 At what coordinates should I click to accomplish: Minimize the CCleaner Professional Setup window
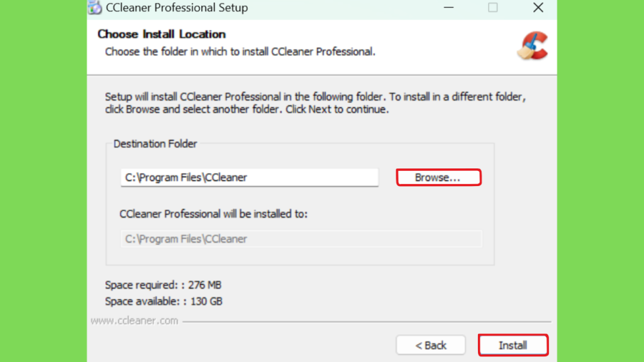tap(448, 8)
